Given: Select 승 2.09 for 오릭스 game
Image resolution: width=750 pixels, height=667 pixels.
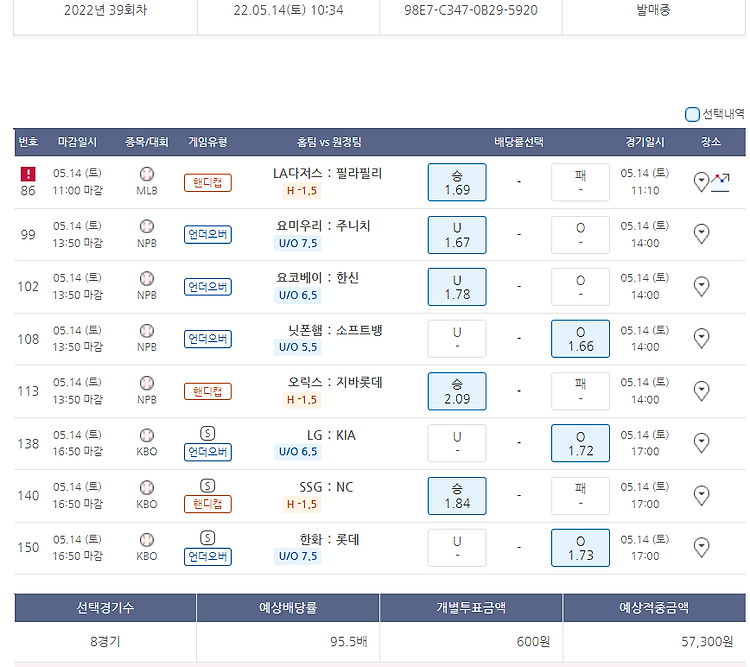Looking at the screenshot, I should click(457, 391).
